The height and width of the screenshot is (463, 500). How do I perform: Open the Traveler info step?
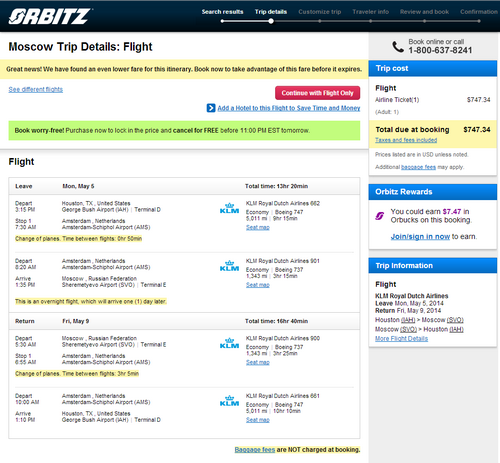[371, 12]
